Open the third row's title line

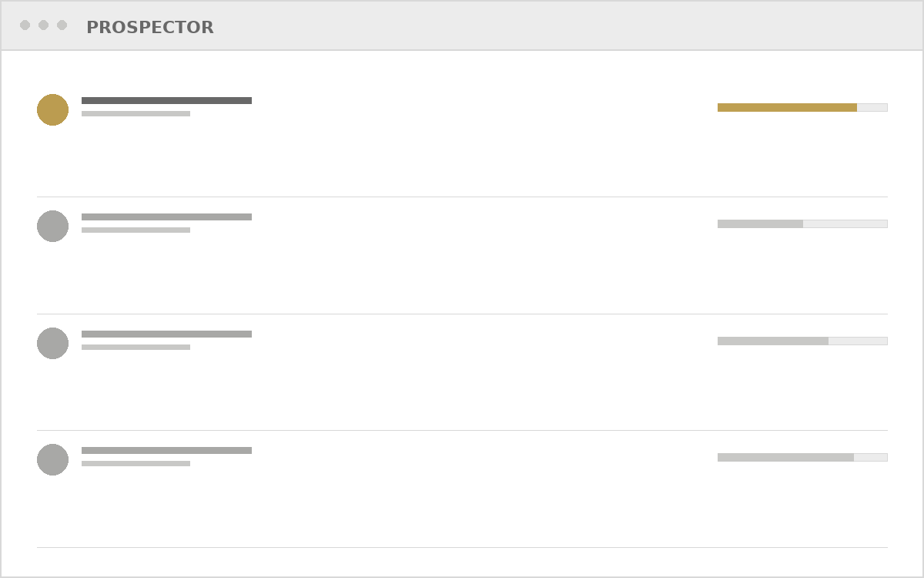[x=166, y=334]
